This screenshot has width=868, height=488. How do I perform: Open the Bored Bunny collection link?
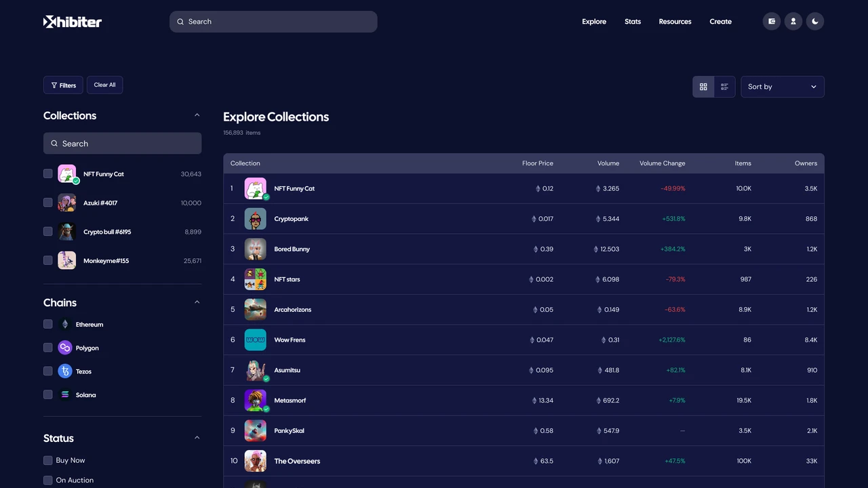(x=292, y=249)
